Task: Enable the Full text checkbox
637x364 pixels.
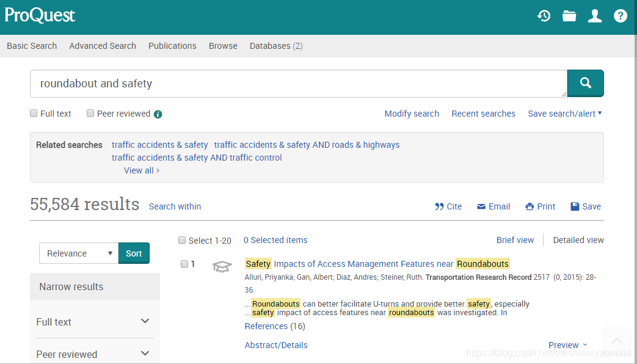Action: click(34, 114)
